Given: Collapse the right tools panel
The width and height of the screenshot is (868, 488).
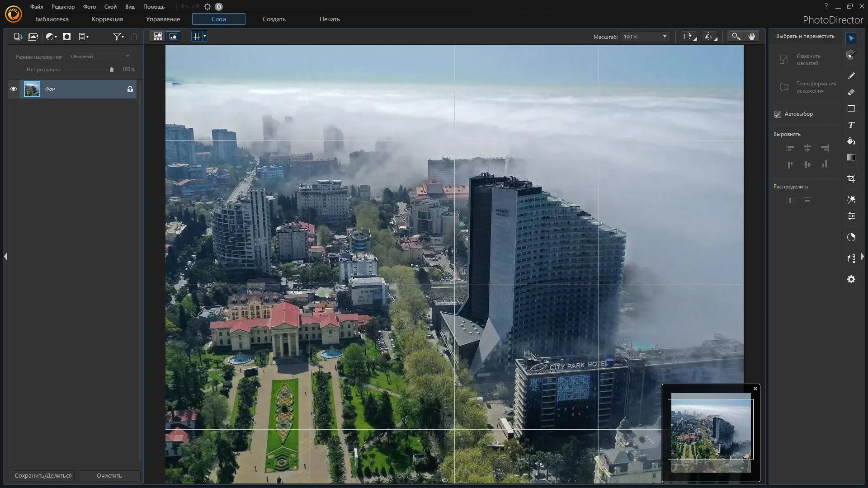Looking at the screenshot, I should click(x=863, y=256).
